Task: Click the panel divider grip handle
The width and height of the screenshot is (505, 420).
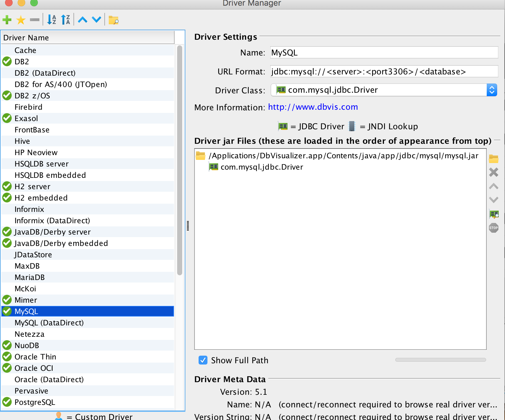Action: tap(188, 226)
